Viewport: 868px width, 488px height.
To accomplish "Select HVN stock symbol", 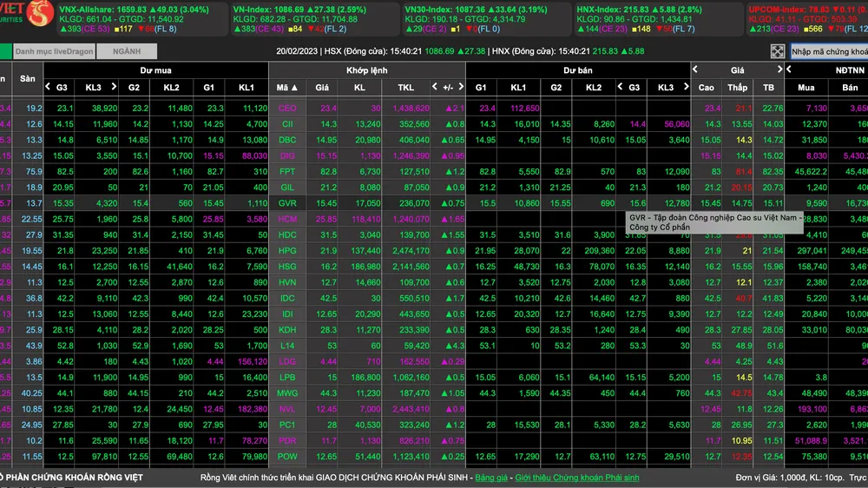I will click(287, 282).
